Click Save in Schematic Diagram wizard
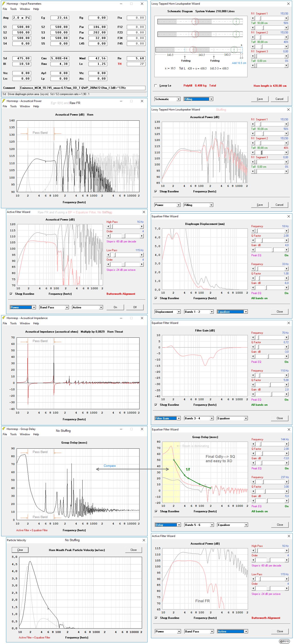 tap(260, 99)
